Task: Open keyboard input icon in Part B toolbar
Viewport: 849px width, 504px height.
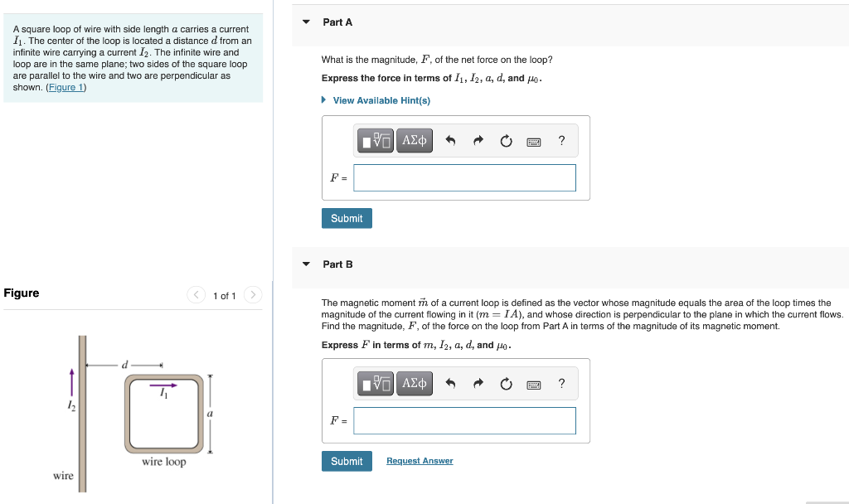Action: click(x=534, y=383)
